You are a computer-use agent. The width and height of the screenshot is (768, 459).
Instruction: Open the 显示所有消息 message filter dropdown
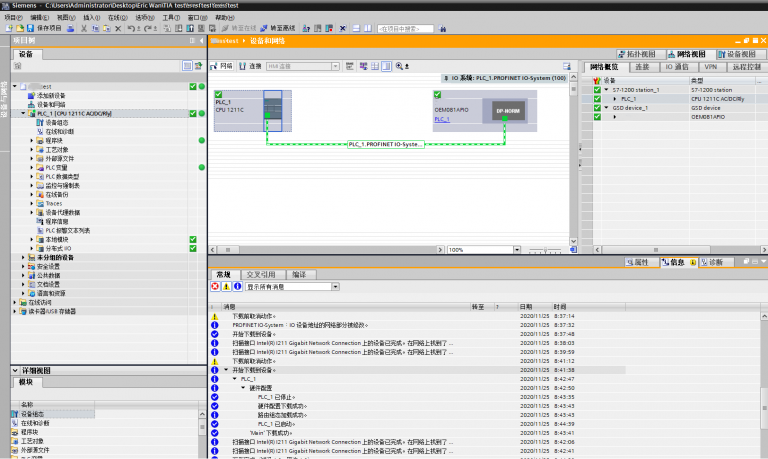pos(335,286)
